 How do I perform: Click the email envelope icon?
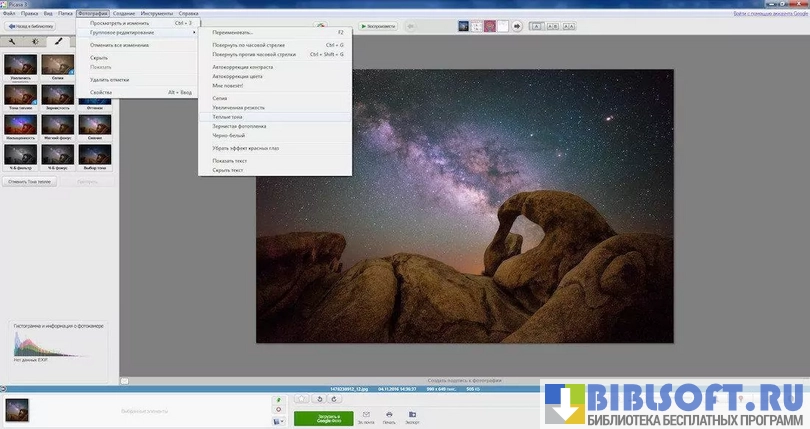pos(366,414)
